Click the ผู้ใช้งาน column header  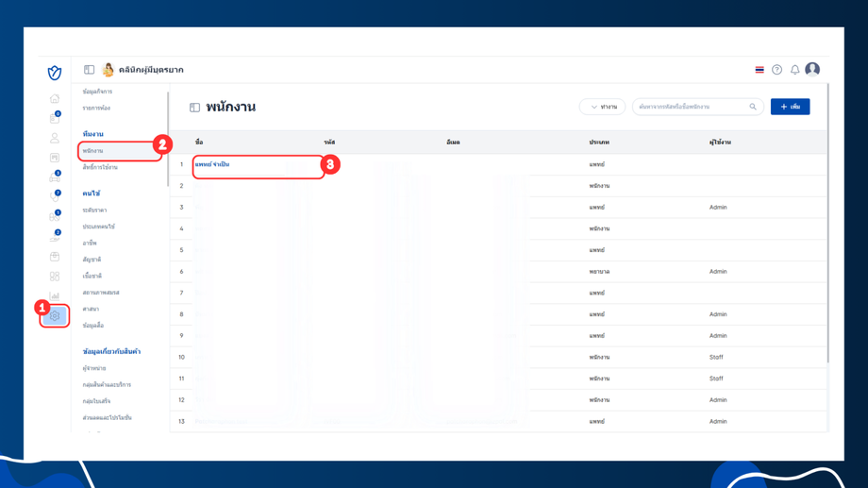pyautogui.click(x=720, y=143)
